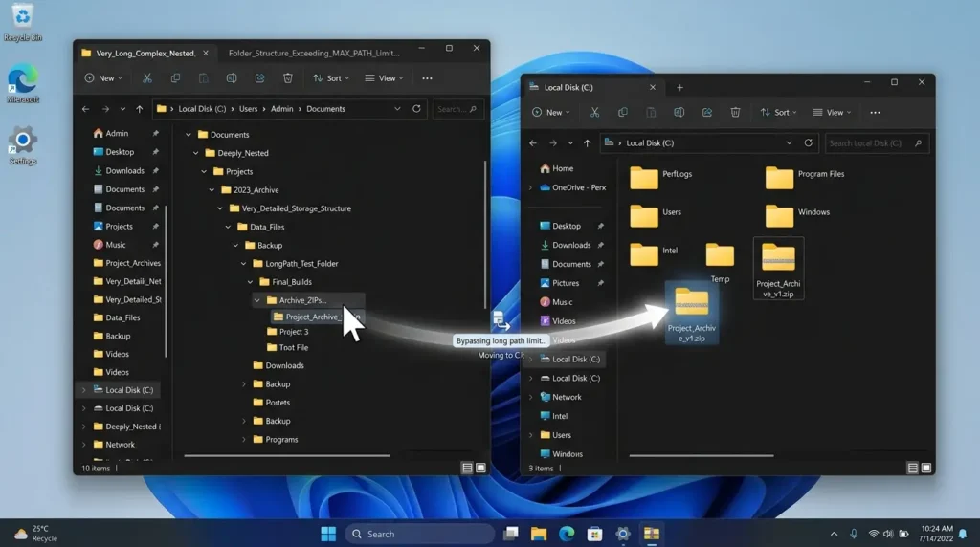This screenshot has width=980, height=547.
Task: Open View dropdown in Local Disk window
Action: tap(832, 113)
